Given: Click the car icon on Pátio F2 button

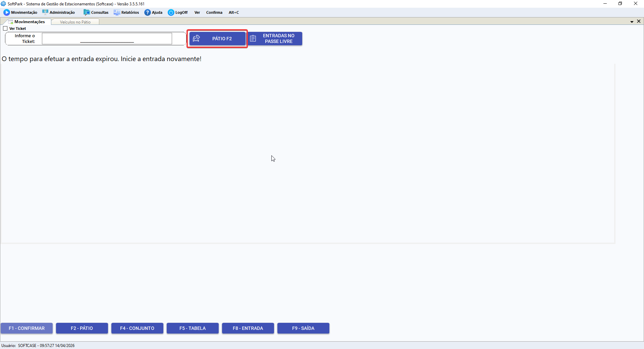Looking at the screenshot, I should [x=197, y=39].
